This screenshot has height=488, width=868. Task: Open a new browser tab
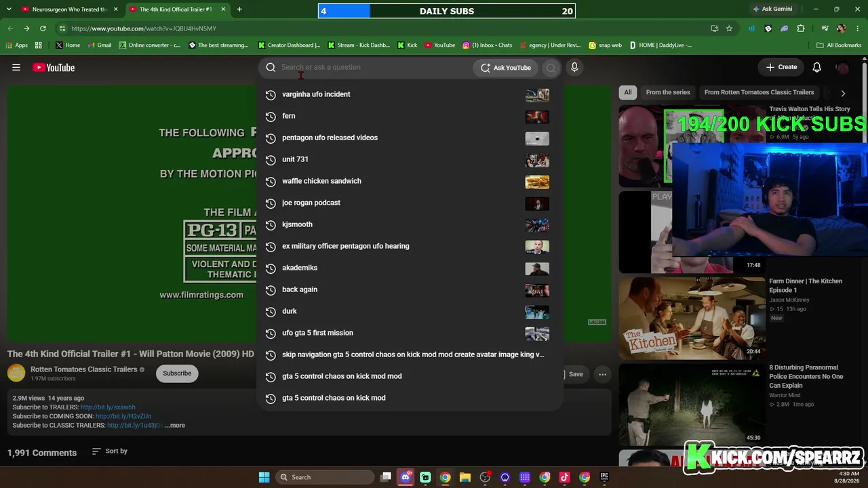(x=239, y=9)
